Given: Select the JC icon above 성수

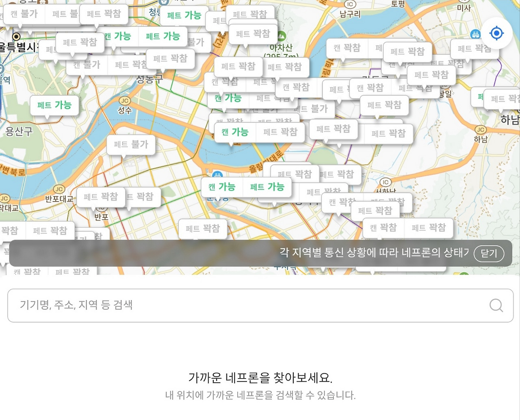Looking at the screenshot, I should (x=125, y=101).
